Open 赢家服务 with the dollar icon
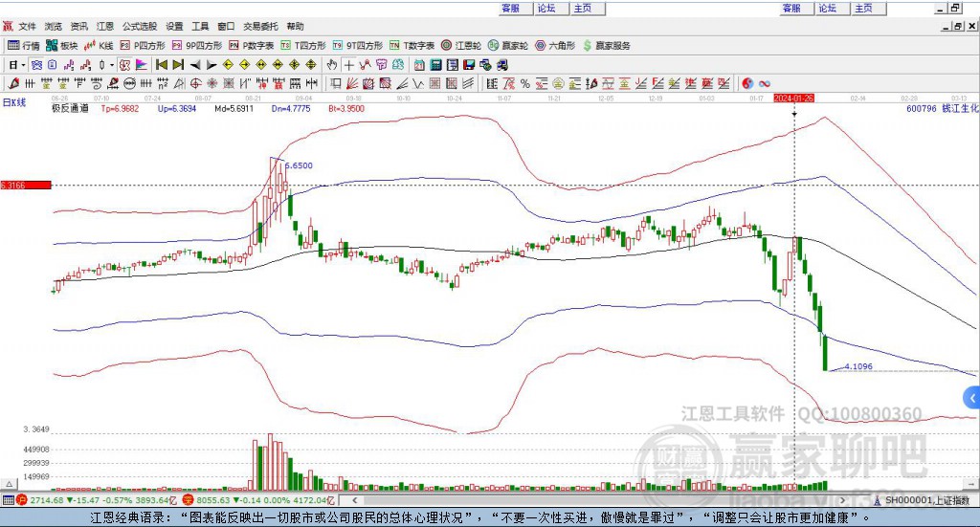Viewport: 980px width, 527px height. click(x=606, y=46)
